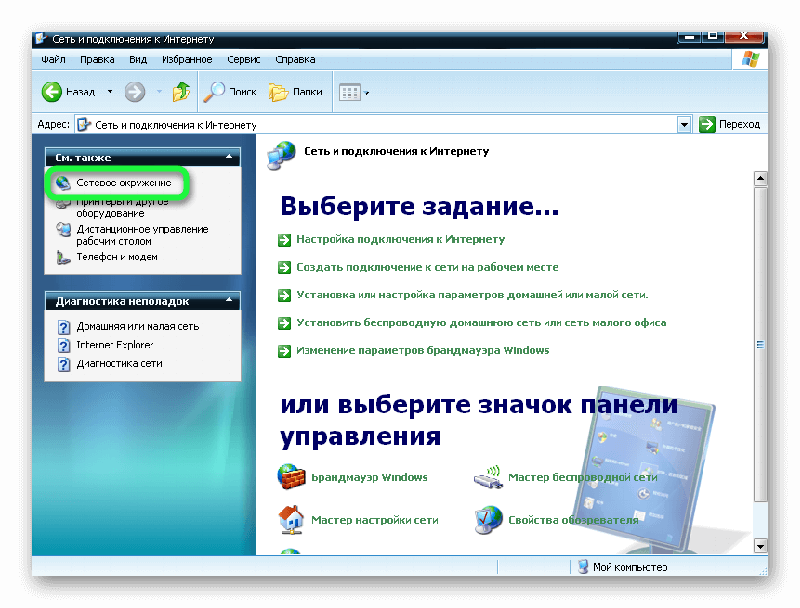This screenshot has width=800, height=608.
Task: Open the Справка menu
Action: pyautogui.click(x=295, y=60)
